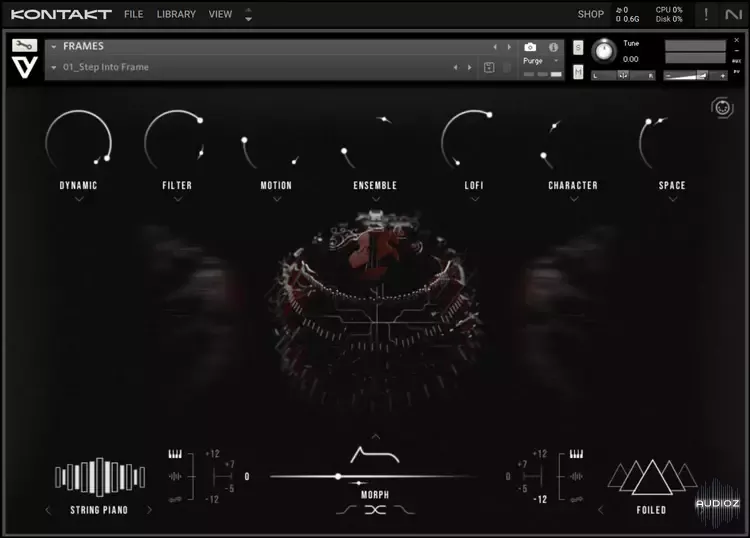
Task: Click the String Piano pitch offset 0 value
Action: click(247, 476)
